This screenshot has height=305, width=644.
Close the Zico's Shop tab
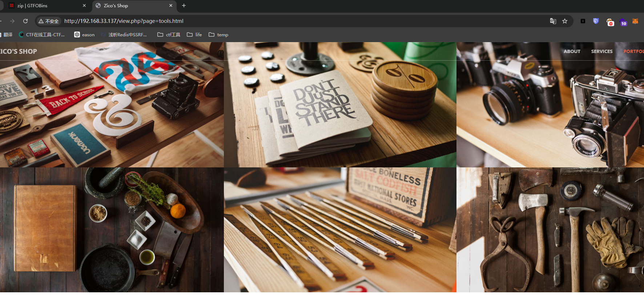[x=171, y=6]
